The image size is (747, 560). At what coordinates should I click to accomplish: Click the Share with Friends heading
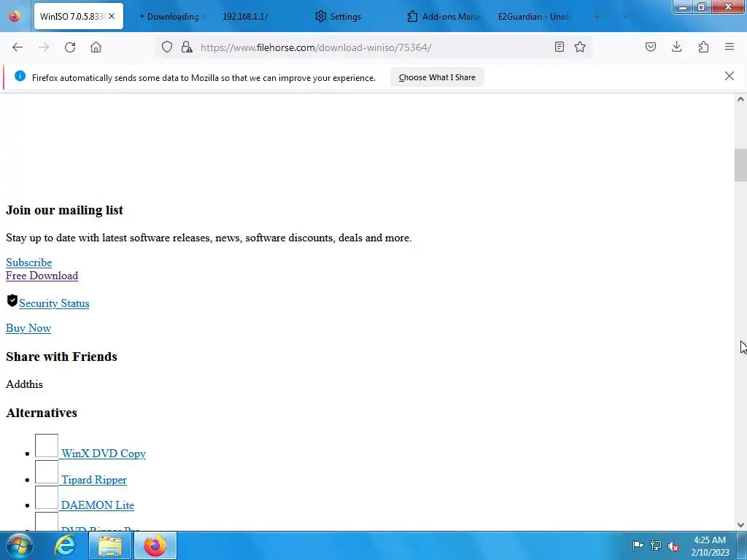click(x=61, y=357)
